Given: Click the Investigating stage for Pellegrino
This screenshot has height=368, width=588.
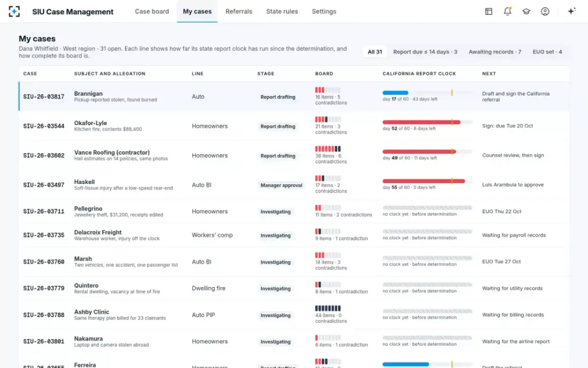Looking at the screenshot, I should click(x=275, y=211).
